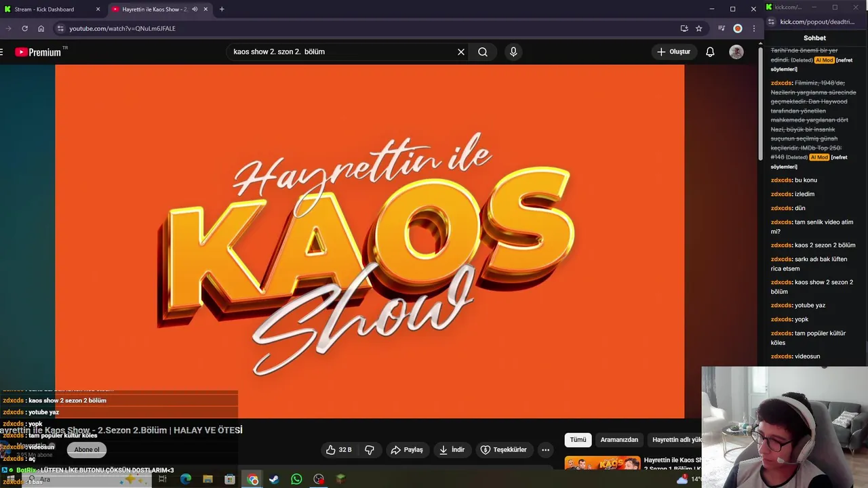Click YouTube search magnifier button

483,52
